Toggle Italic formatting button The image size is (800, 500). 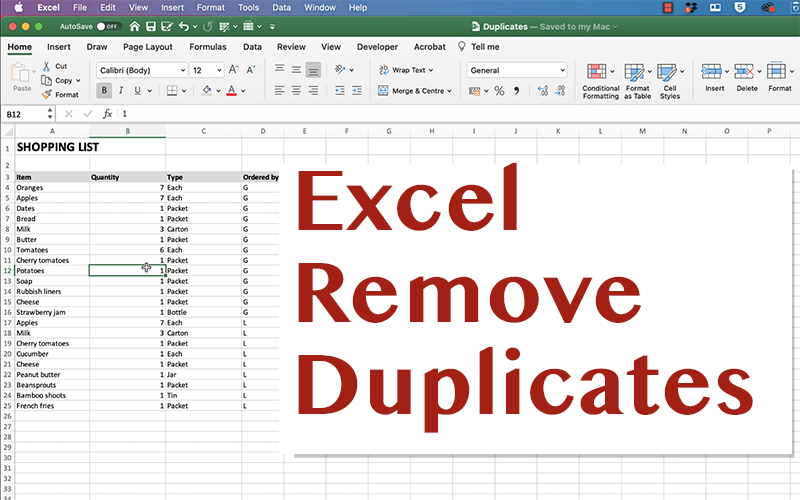(x=121, y=90)
